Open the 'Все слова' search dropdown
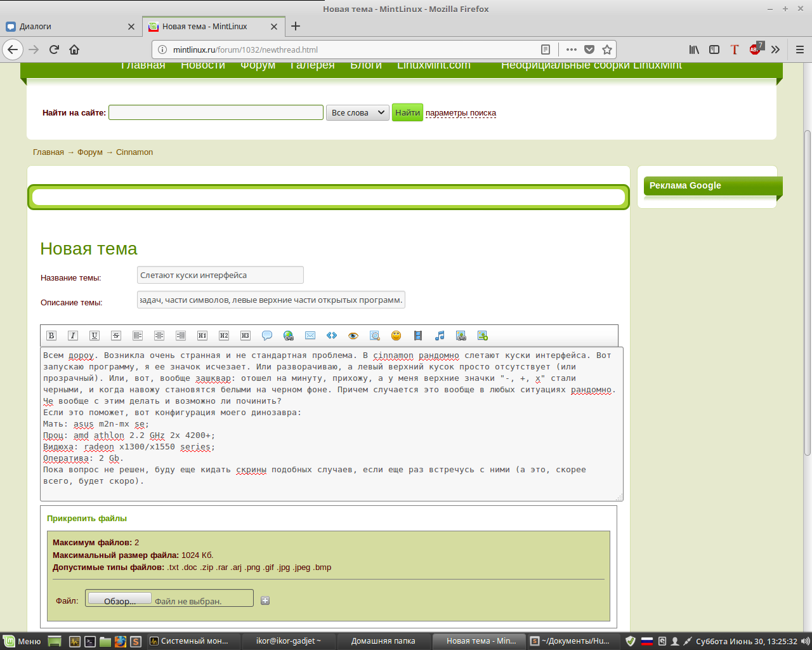Viewport: 812px width, 650px height. pos(357,113)
